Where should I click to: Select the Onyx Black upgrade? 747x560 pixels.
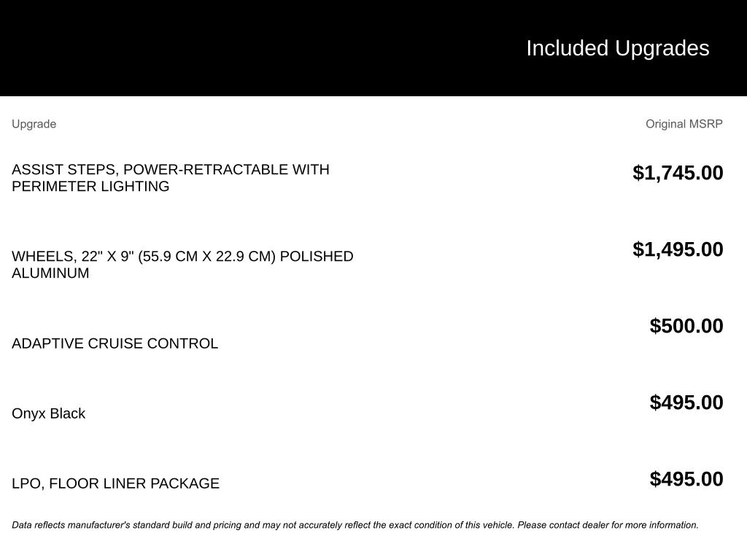[x=48, y=413]
